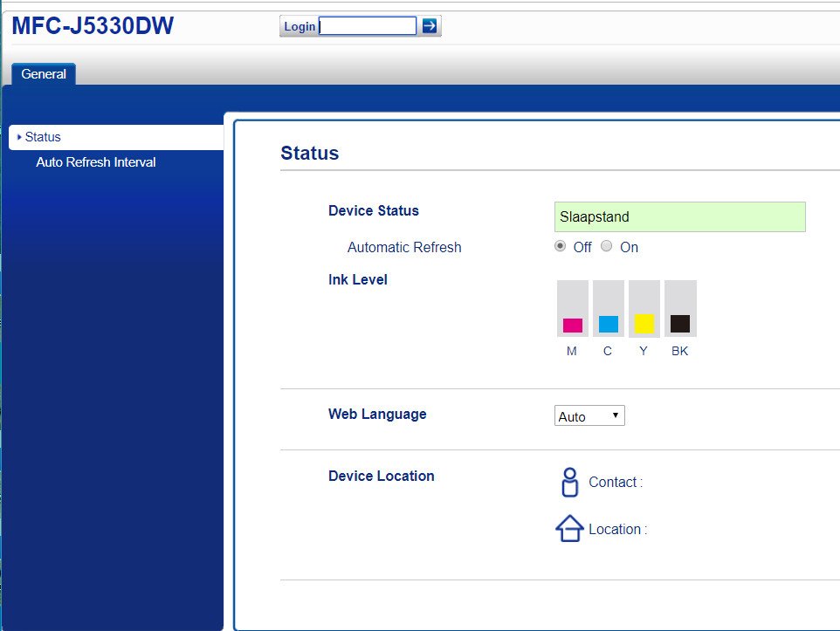The width and height of the screenshot is (840, 631).
Task: Click the C ink label
Action: 607,351
